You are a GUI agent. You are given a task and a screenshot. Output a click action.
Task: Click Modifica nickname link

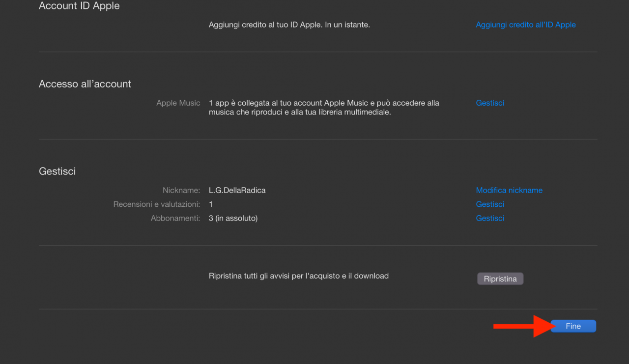[509, 191]
